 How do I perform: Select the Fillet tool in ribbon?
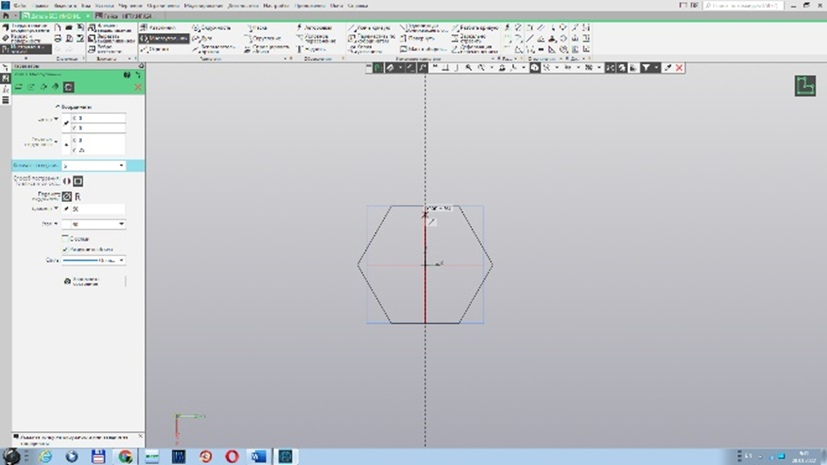pyautogui.click(x=264, y=38)
